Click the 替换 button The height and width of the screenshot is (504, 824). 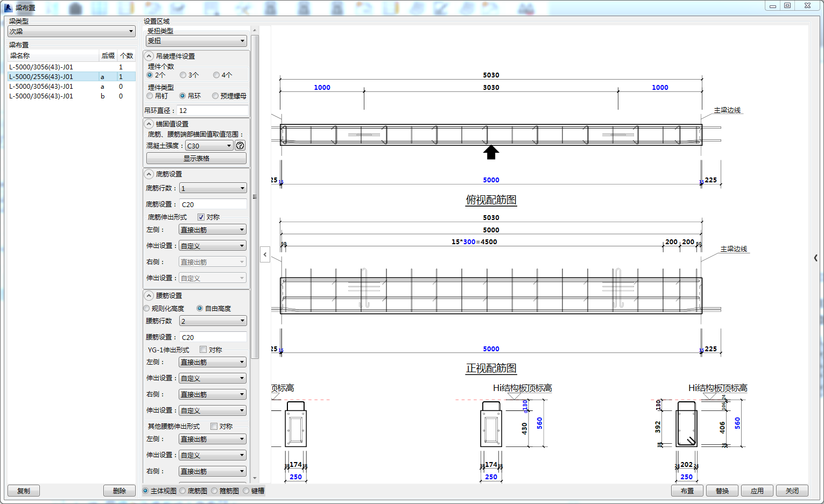tap(722, 491)
